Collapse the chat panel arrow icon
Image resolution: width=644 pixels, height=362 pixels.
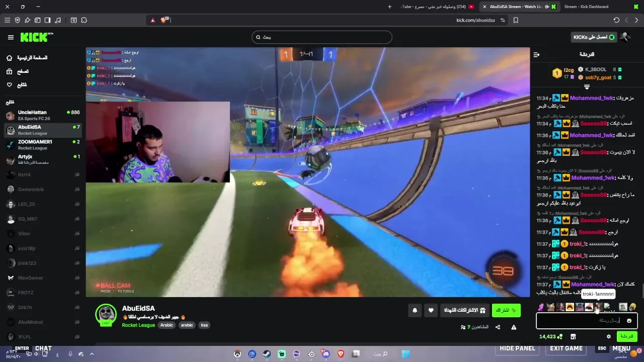pyautogui.click(x=536, y=54)
